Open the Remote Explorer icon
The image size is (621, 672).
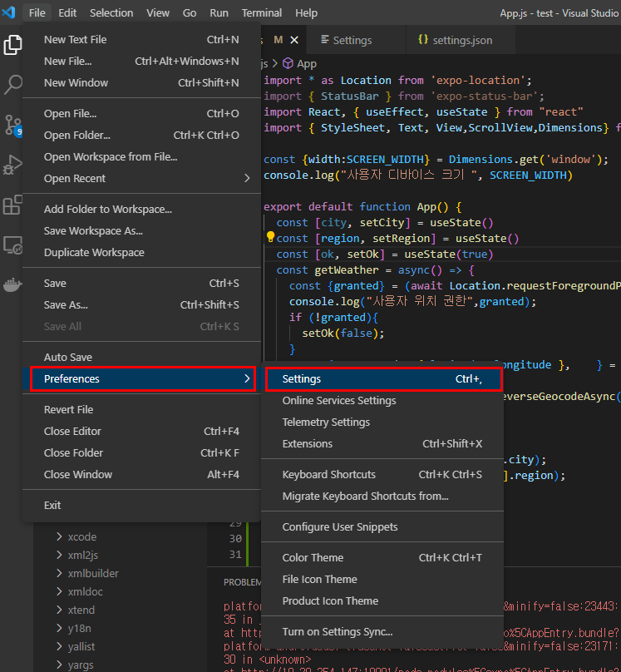(x=12, y=245)
